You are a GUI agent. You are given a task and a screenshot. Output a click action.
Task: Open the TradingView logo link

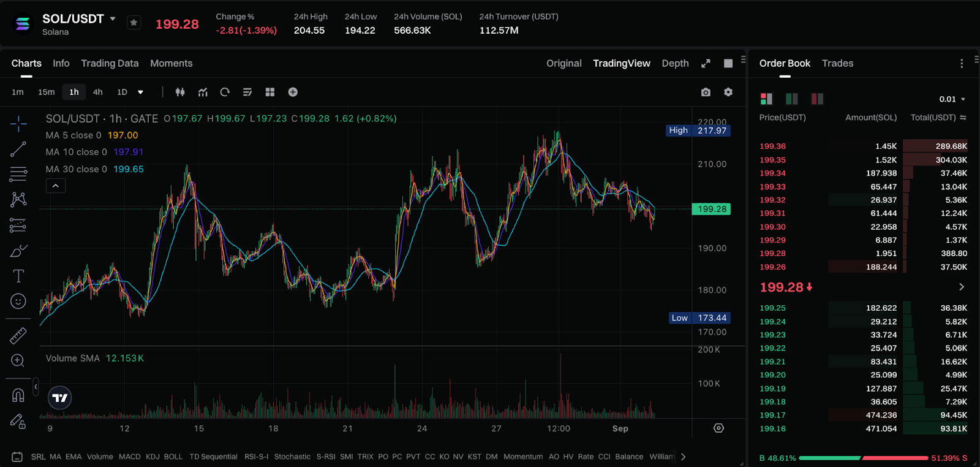pos(60,398)
